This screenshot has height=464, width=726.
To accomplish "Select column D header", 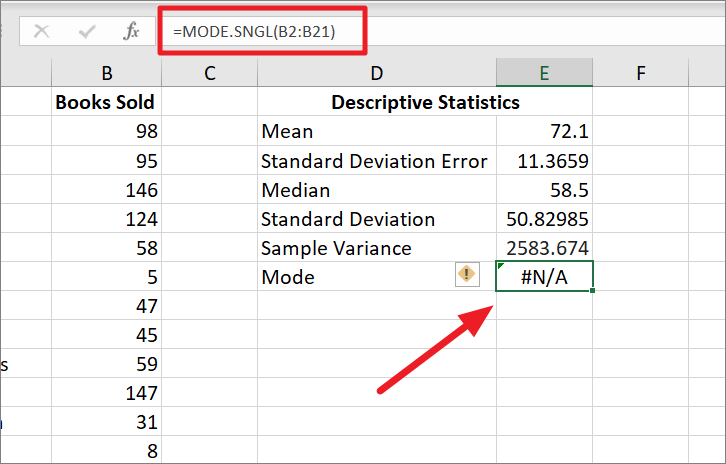I will 377,73.
